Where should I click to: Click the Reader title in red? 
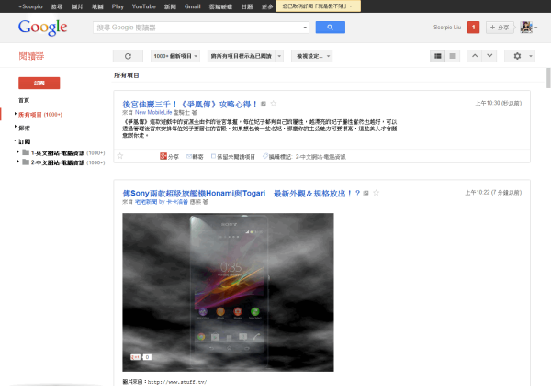pos(31,56)
